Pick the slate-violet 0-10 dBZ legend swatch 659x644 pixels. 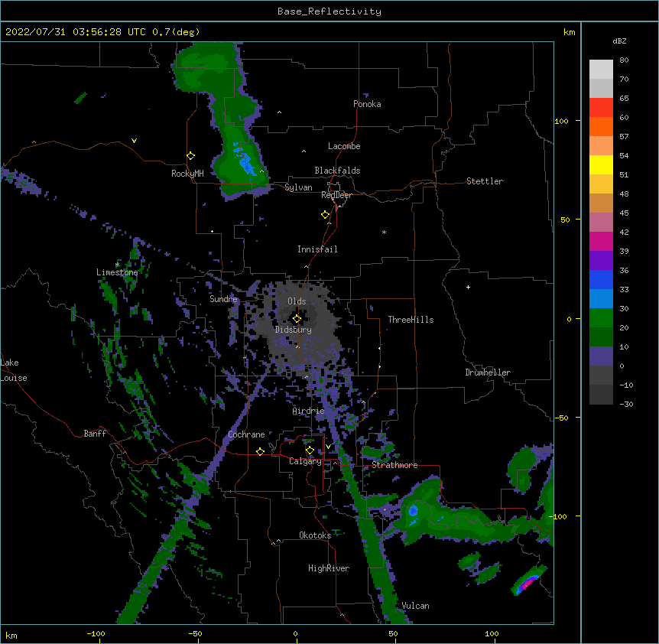(601, 356)
